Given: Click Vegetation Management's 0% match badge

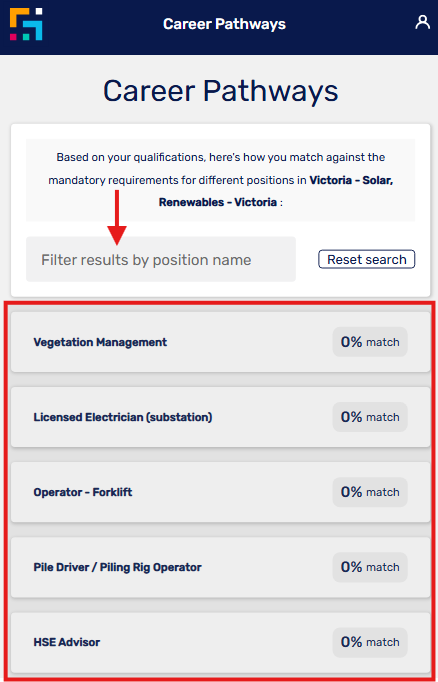Looking at the screenshot, I should point(370,342).
